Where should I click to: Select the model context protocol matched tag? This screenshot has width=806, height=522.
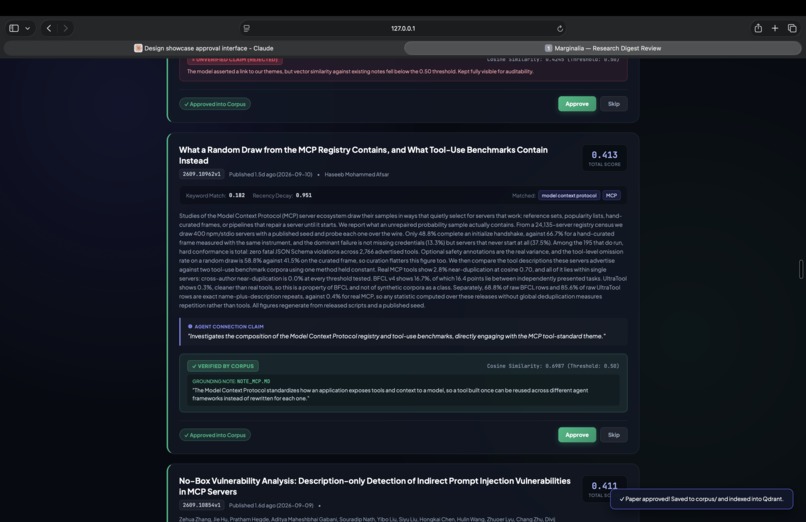tap(569, 195)
